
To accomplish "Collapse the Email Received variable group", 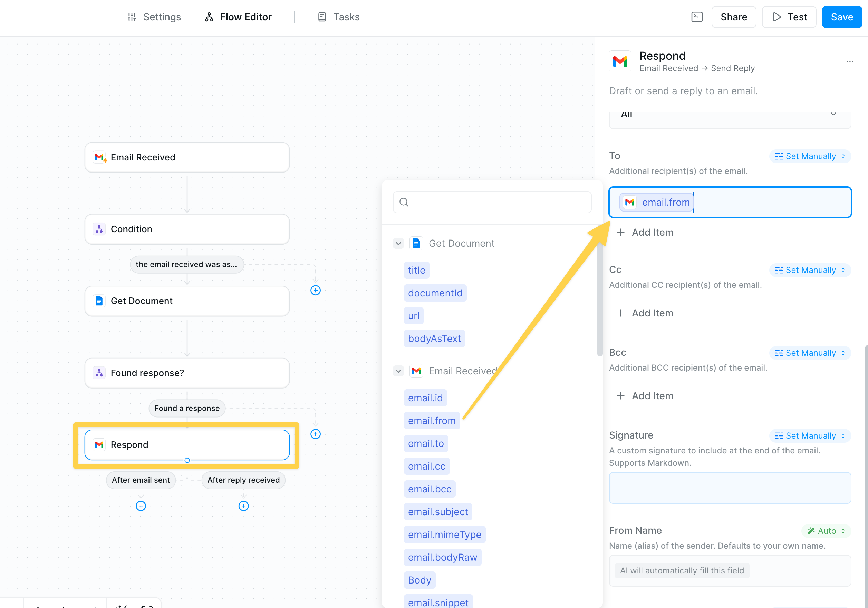I will [x=398, y=371].
